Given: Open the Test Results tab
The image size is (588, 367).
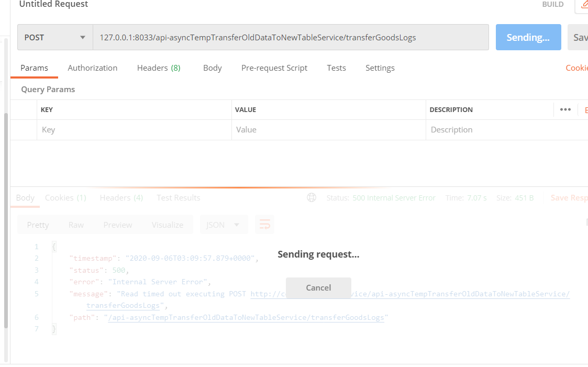Looking at the screenshot, I should pyautogui.click(x=179, y=197).
